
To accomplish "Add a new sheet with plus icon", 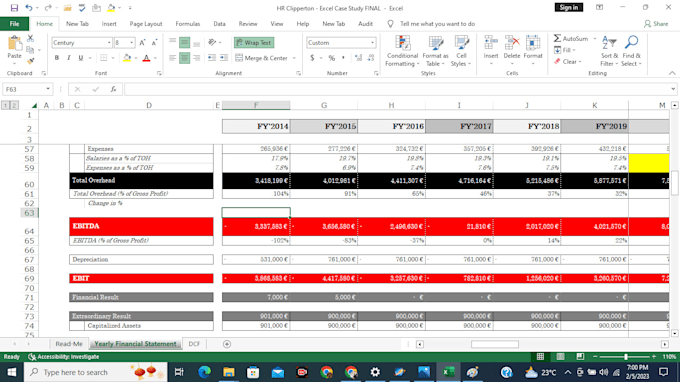I will click(227, 344).
